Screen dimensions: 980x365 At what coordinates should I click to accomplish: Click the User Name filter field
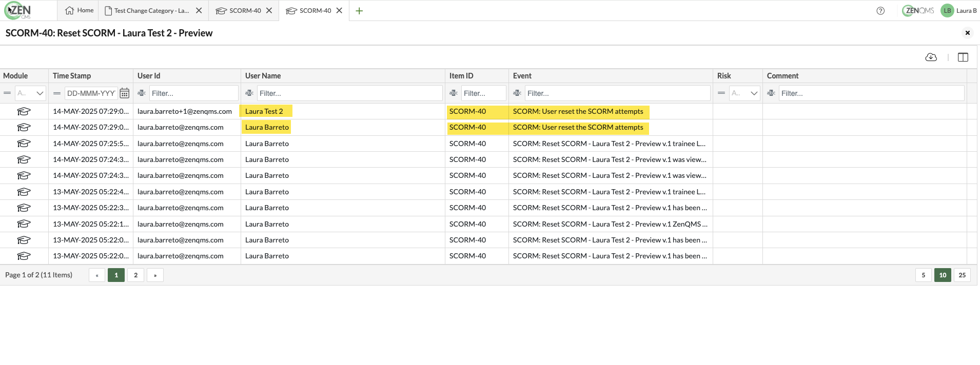pos(350,93)
